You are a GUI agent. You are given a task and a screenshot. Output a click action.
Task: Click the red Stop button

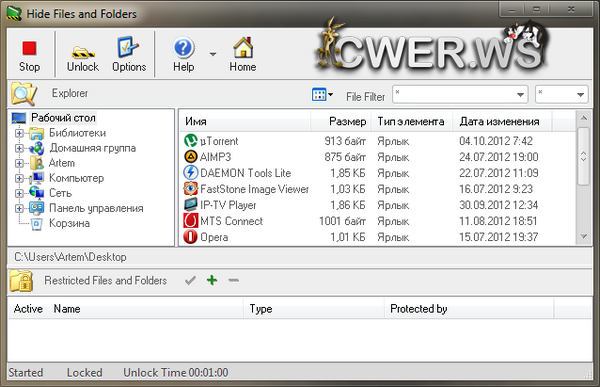(x=29, y=55)
